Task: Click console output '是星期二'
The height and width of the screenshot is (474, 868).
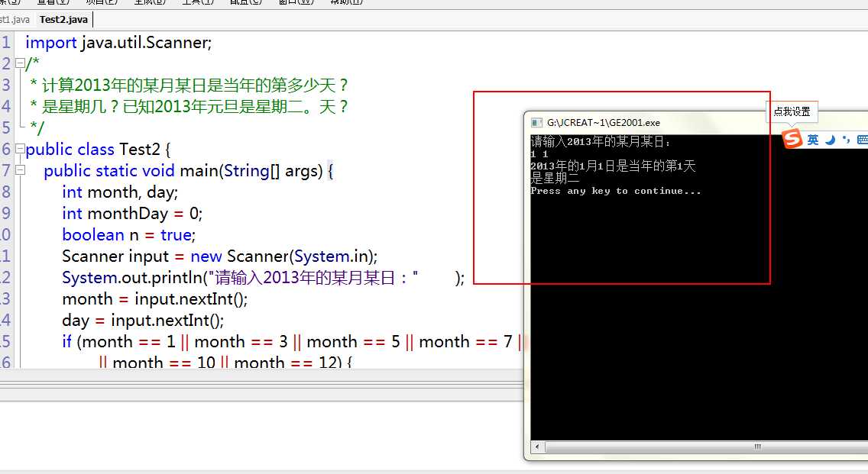Action: tap(555, 178)
